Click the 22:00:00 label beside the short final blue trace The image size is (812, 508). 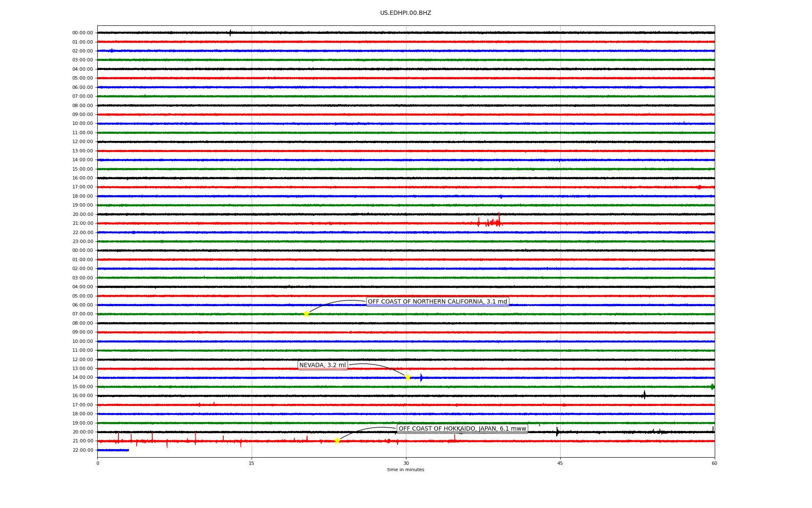click(x=82, y=450)
